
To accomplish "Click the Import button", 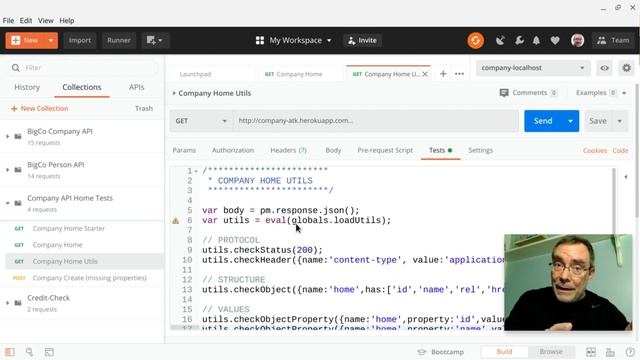I will (80, 40).
